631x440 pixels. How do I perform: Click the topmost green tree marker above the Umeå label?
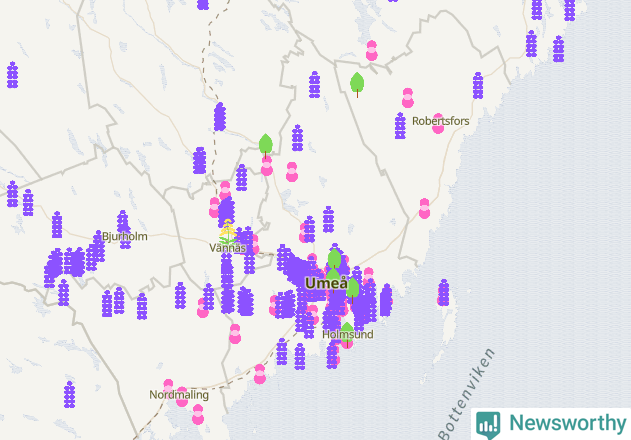(334, 260)
